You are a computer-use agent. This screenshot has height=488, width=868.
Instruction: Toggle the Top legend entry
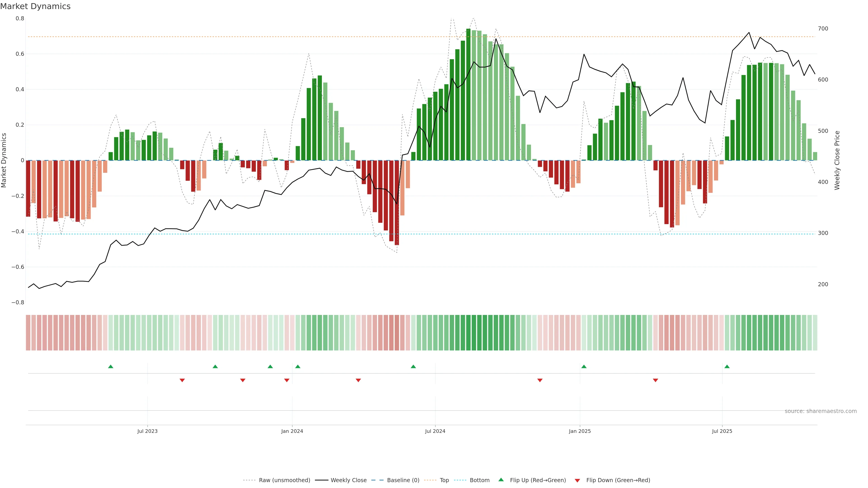444,480
